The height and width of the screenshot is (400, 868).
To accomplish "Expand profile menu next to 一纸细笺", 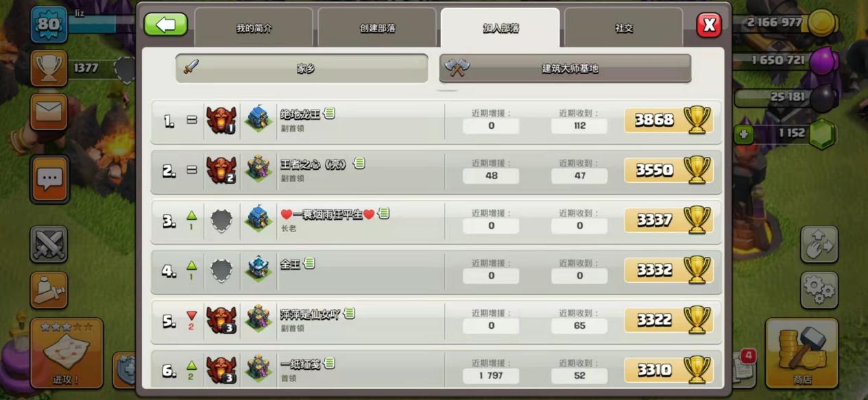I will (x=330, y=363).
